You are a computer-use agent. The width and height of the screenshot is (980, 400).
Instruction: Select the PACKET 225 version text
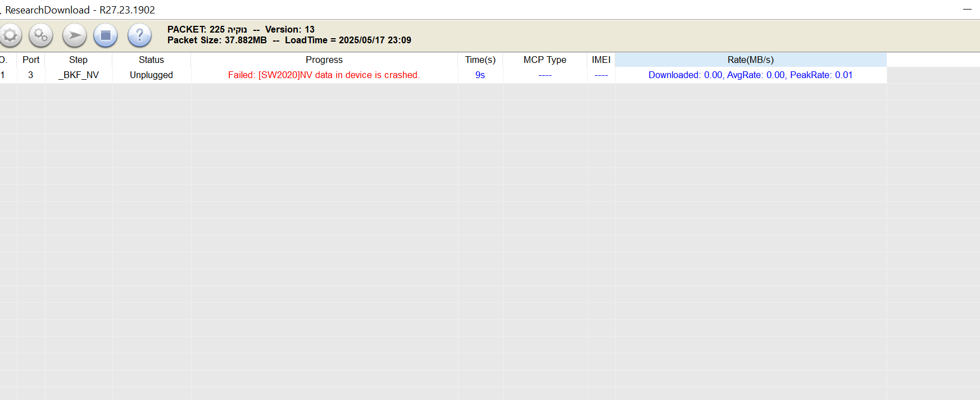pos(241,29)
